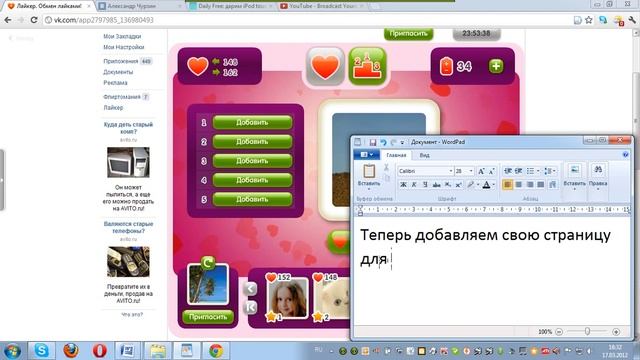Decrease paragraph indent in WordPad
The image size is (640, 360).
pyautogui.click(x=507, y=171)
